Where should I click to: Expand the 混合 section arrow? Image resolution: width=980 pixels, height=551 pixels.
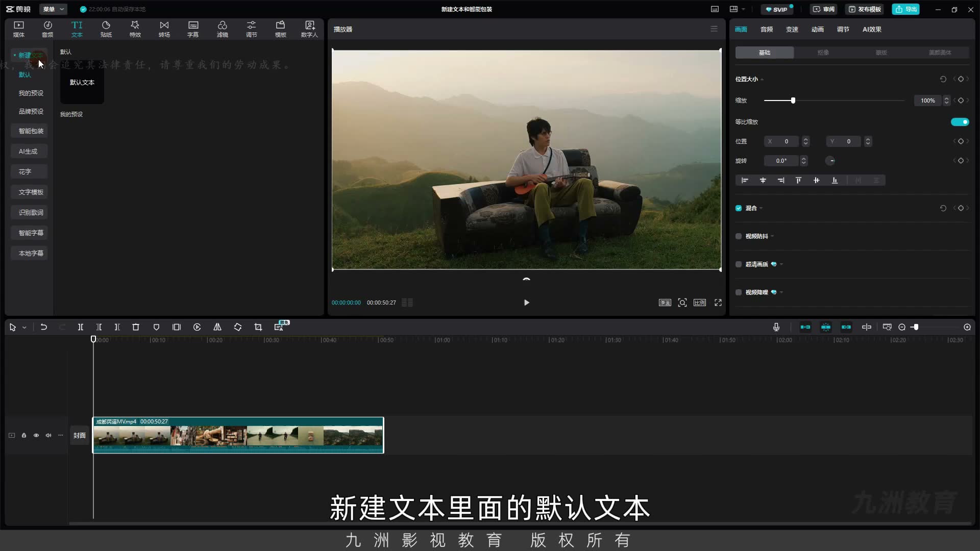click(x=761, y=208)
